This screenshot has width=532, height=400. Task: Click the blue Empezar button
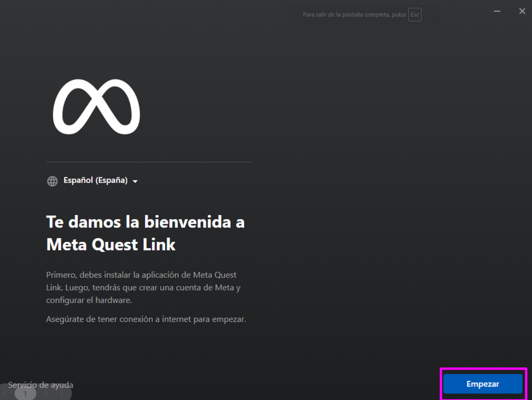point(483,384)
